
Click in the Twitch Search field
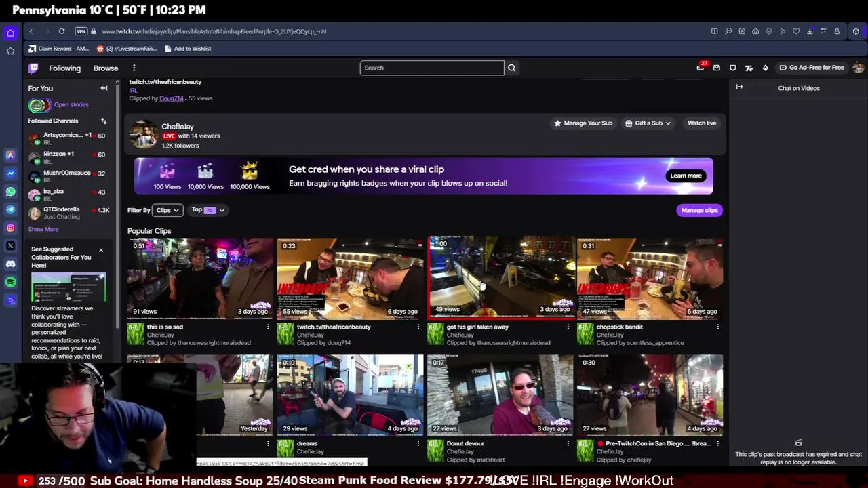432,68
